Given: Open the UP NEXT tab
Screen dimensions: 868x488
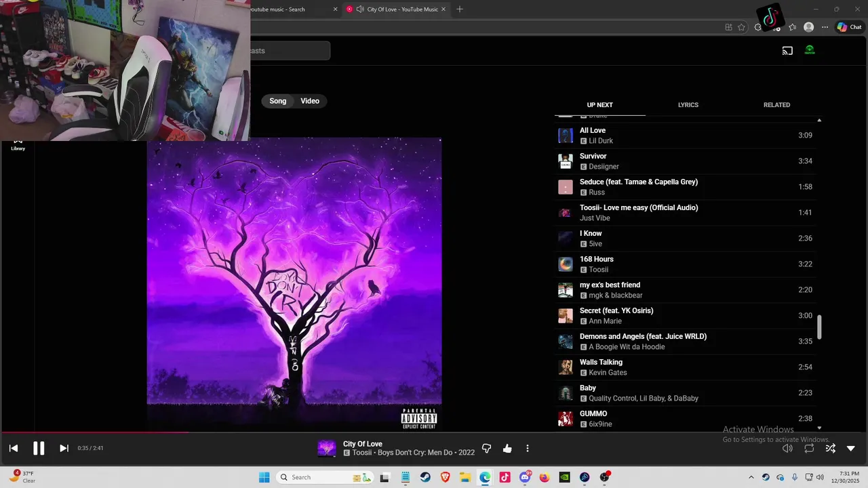Looking at the screenshot, I should [599, 105].
